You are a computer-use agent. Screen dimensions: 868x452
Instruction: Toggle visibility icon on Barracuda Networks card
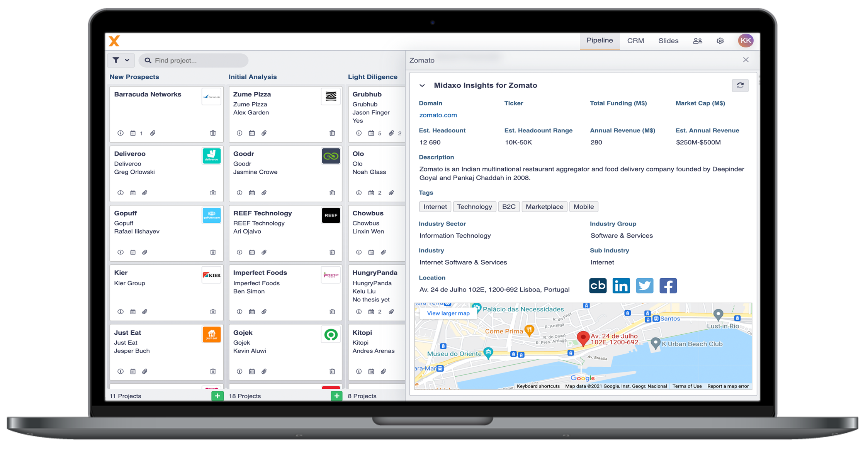tap(121, 133)
